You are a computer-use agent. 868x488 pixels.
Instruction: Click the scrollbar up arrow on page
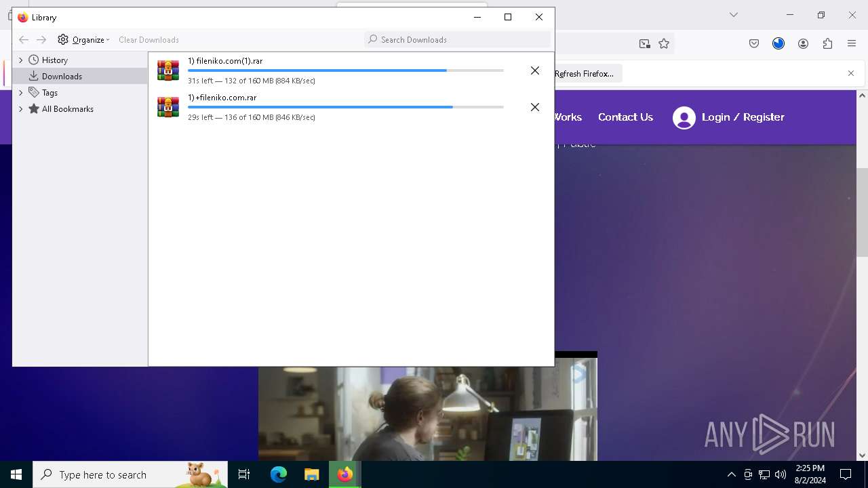(862, 96)
